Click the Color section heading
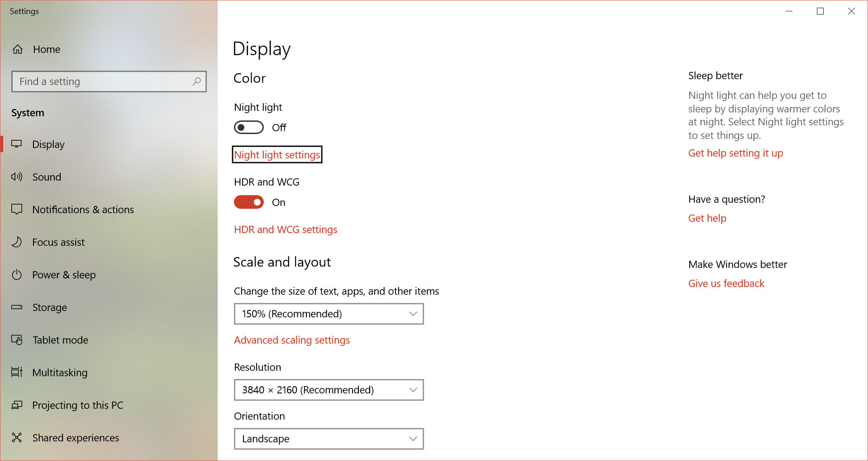The width and height of the screenshot is (868, 461). (x=249, y=78)
